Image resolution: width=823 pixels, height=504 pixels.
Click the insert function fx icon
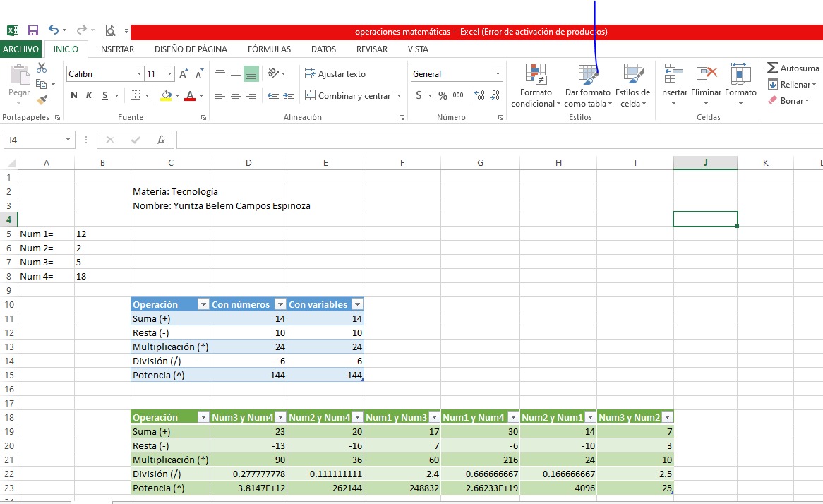coord(161,140)
